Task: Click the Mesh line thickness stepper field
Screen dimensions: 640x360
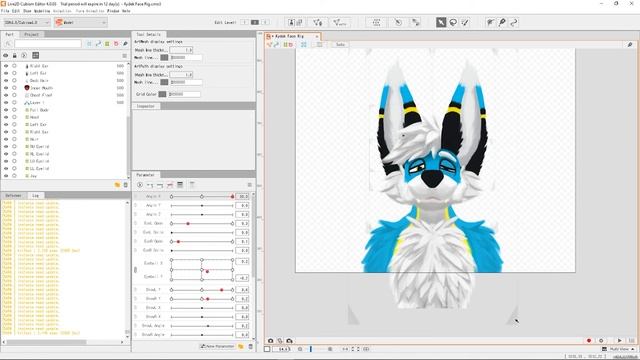Action: tap(181, 50)
